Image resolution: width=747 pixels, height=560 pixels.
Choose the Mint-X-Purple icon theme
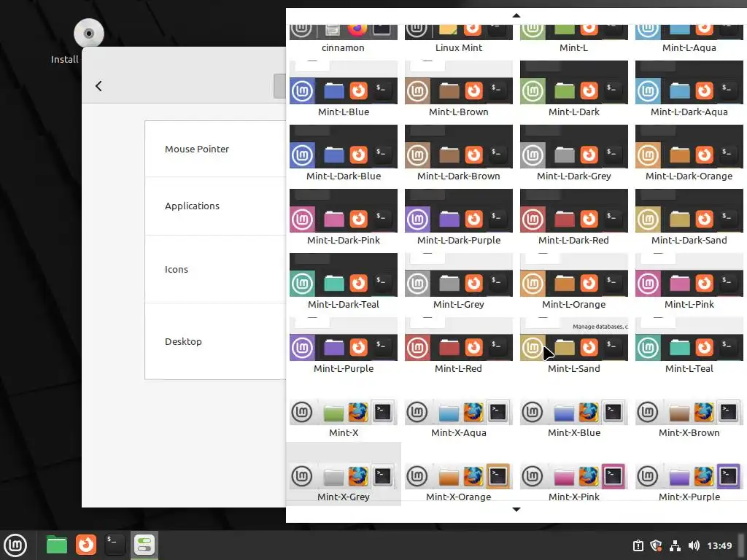689,482
